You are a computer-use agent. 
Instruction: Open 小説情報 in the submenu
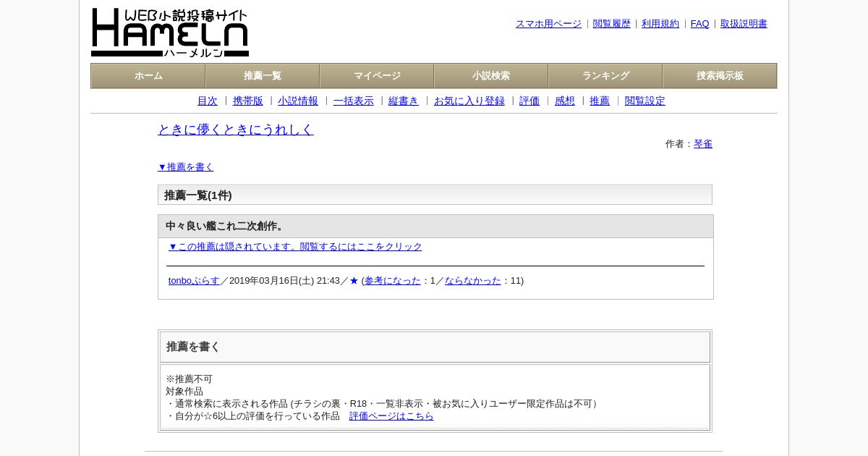298,101
